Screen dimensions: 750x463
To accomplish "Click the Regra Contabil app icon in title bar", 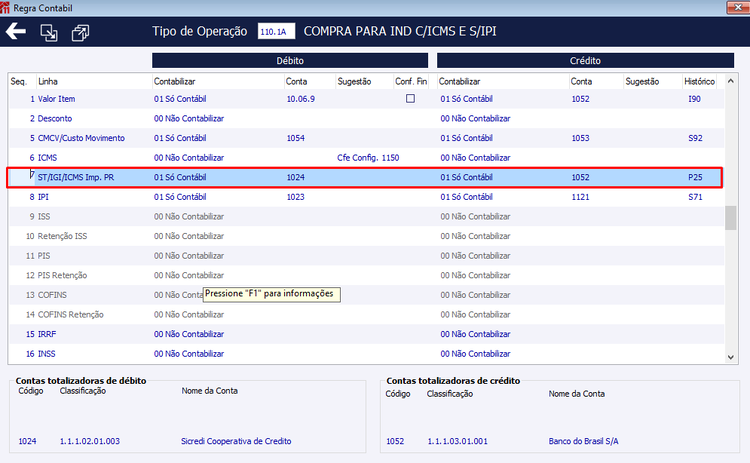I will (5, 8).
